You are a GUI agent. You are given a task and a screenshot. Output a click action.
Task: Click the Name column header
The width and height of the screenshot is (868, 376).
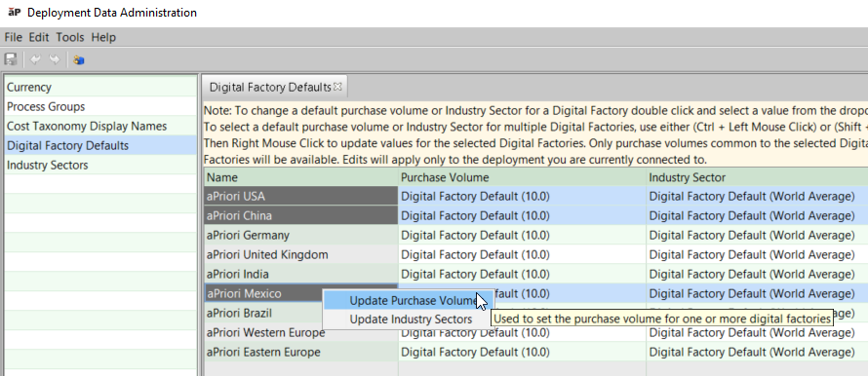(x=301, y=177)
